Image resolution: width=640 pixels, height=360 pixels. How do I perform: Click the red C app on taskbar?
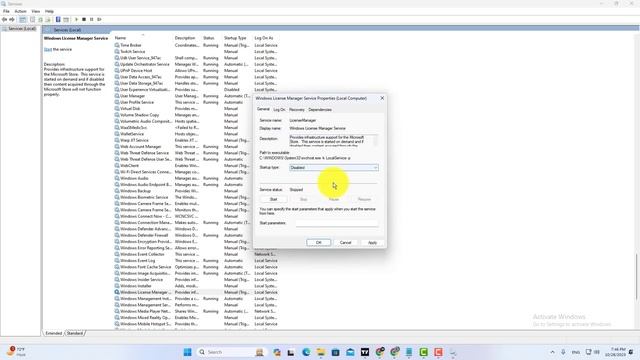[438, 352]
